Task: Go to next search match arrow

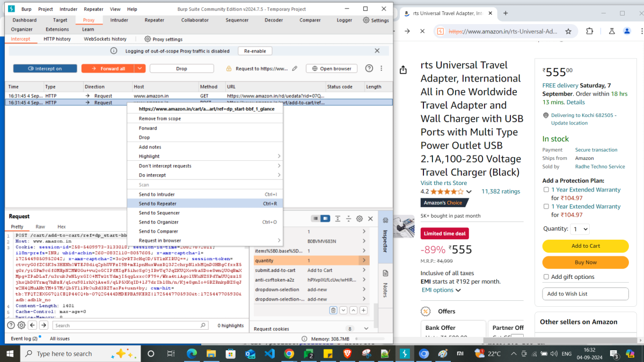Action: tap(44, 325)
